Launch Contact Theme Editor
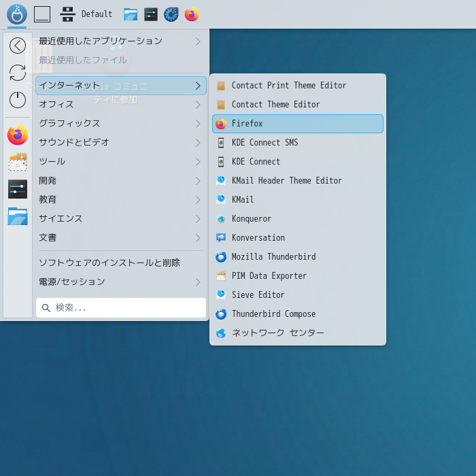Image resolution: width=476 pixels, height=476 pixels. [298, 105]
